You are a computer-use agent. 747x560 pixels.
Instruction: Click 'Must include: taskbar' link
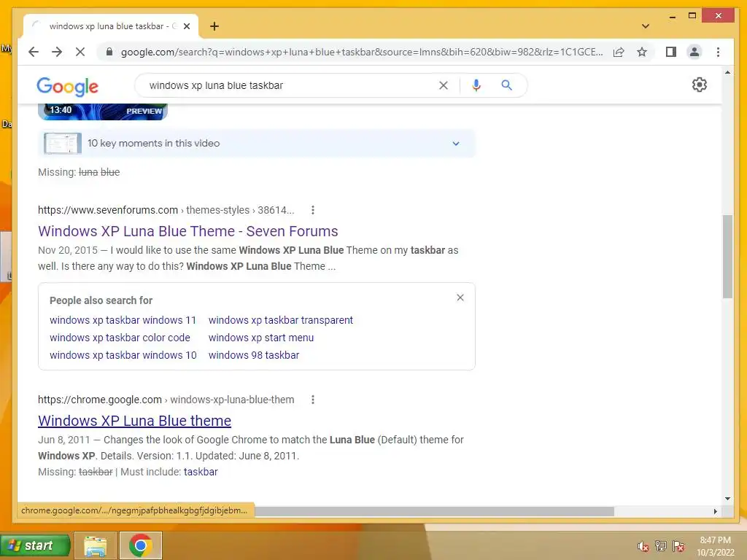click(x=201, y=472)
